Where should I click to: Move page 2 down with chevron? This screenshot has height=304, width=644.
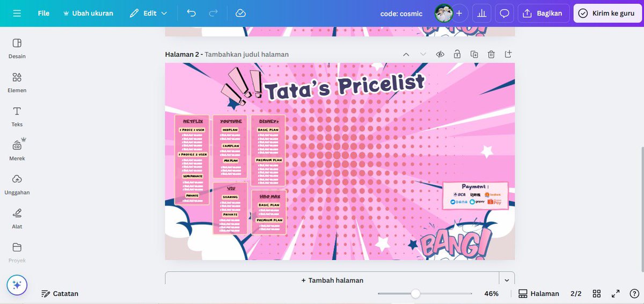coord(423,54)
